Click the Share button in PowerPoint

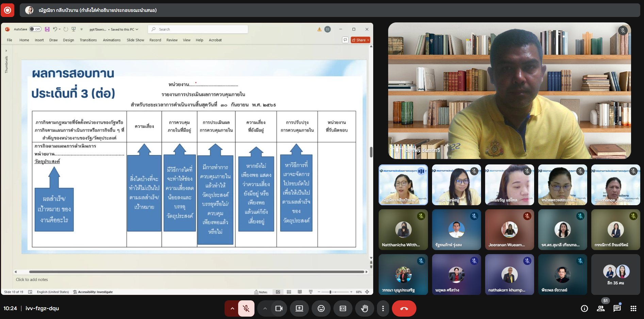(360, 40)
